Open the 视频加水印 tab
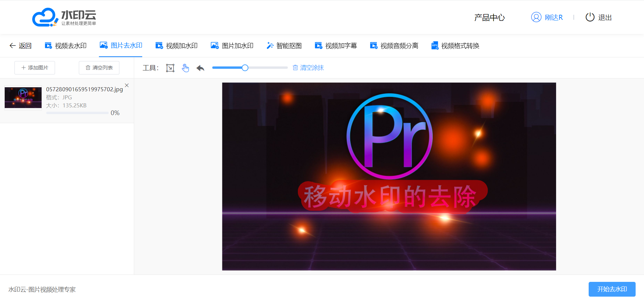This screenshot has height=303, width=644. click(176, 46)
